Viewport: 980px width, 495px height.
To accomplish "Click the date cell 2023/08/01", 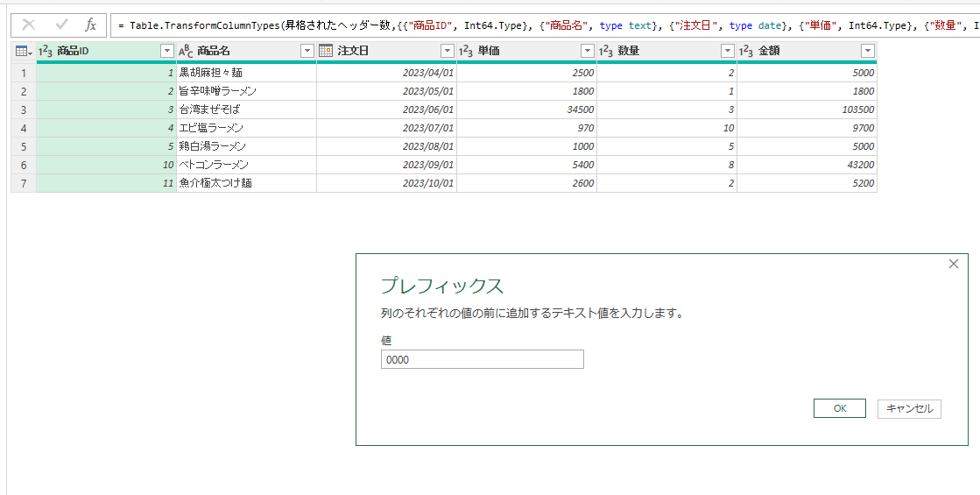I will click(386, 146).
